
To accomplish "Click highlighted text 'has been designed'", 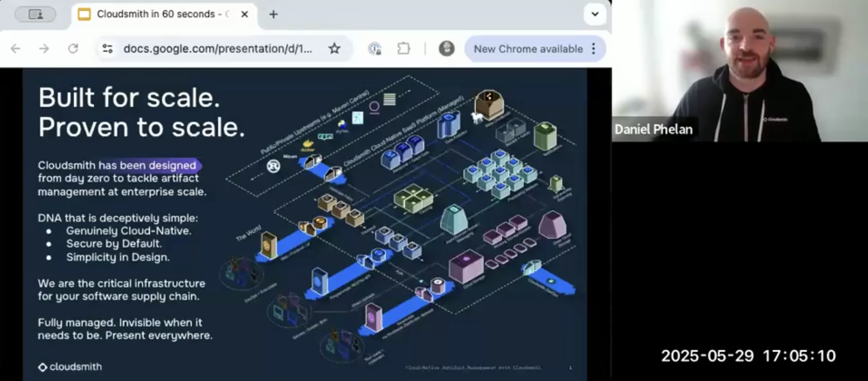I will [x=147, y=165].
